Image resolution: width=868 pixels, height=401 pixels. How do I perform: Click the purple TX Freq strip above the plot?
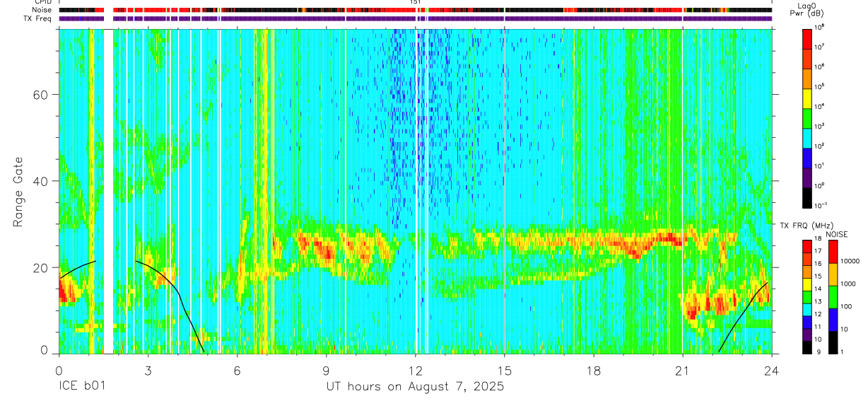click(x=416, y=18)
